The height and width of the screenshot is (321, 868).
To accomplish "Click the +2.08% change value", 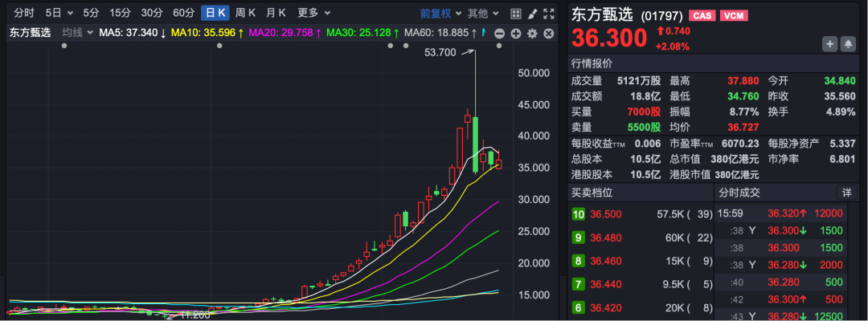I will pyautogui.click(x=673, y=47).
